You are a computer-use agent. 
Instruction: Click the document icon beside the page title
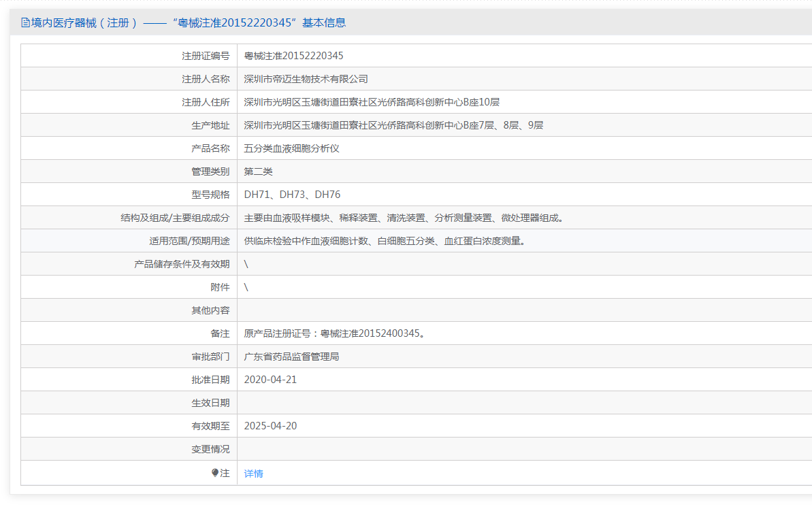(x=25, y=22)
